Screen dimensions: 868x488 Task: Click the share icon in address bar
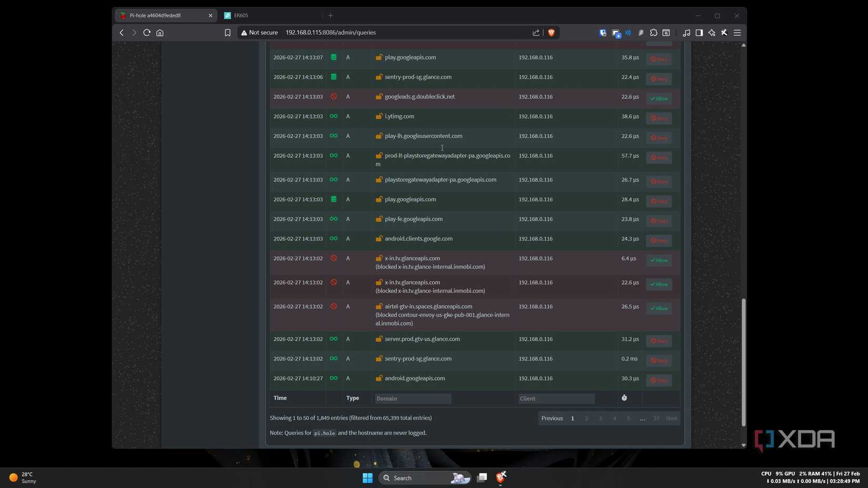[536, 33]
